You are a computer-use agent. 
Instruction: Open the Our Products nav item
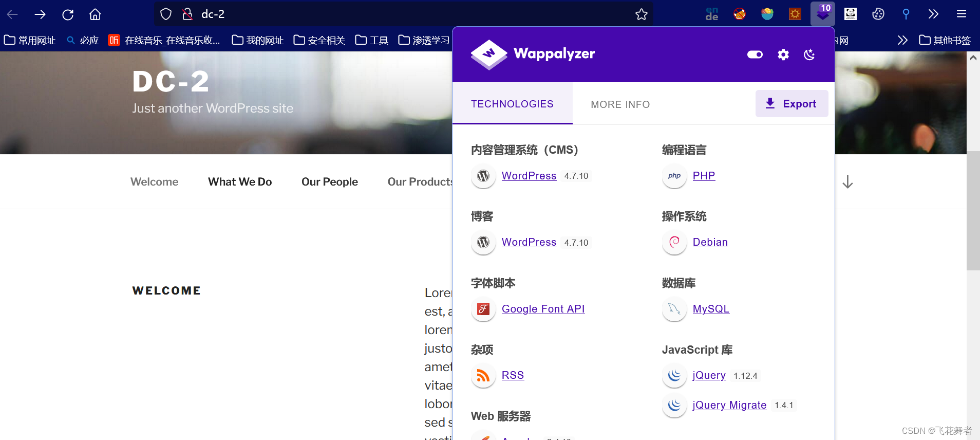pos(420,181)
